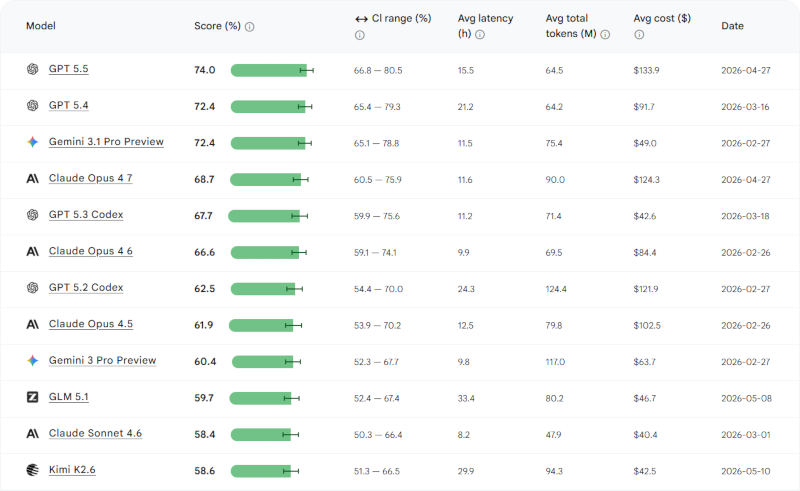Click the info icon beside Avg latency (h)

click(480, 35)
